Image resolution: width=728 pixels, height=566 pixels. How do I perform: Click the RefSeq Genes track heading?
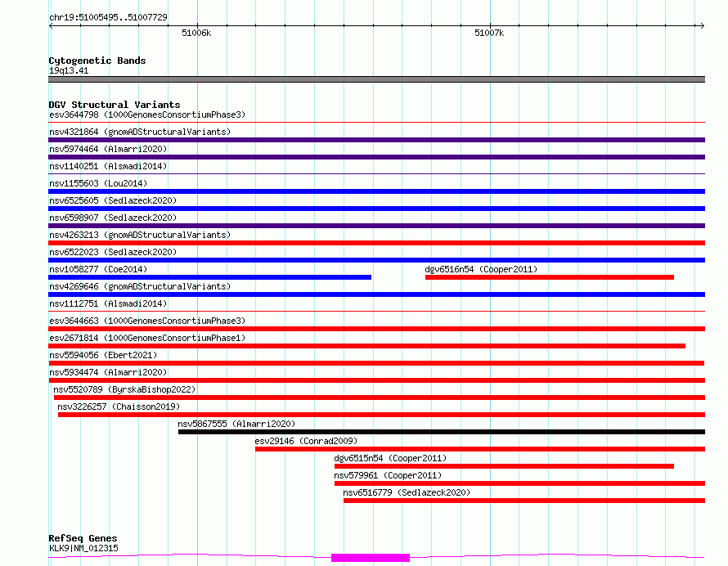(83, 538)
